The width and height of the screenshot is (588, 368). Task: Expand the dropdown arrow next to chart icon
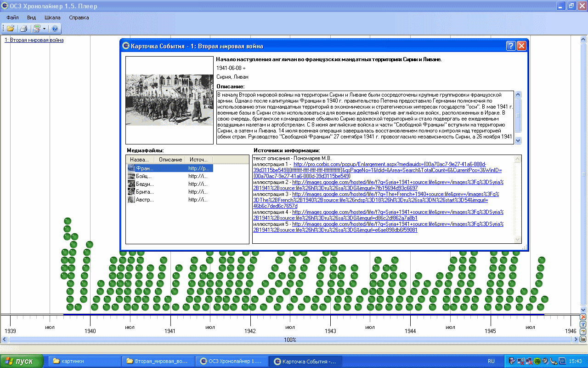[x=44, y=29]
